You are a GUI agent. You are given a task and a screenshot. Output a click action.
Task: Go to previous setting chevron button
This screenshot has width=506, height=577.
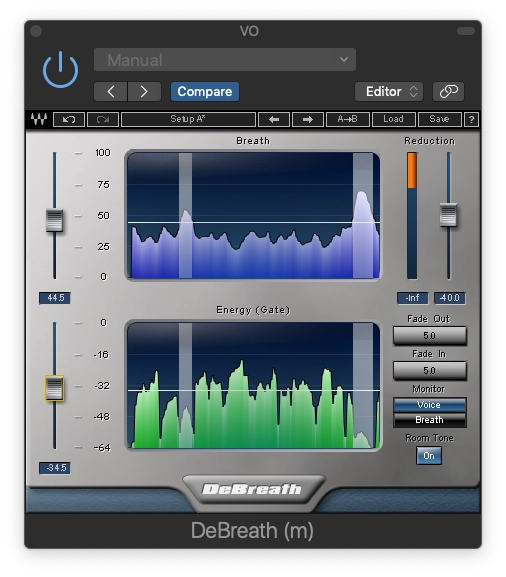tap(111, 91)
